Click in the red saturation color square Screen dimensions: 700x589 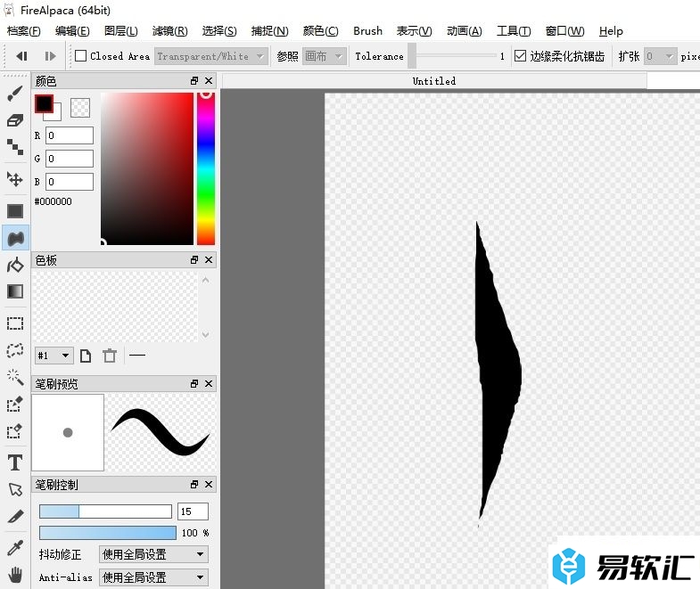click(x=147, y=168)
